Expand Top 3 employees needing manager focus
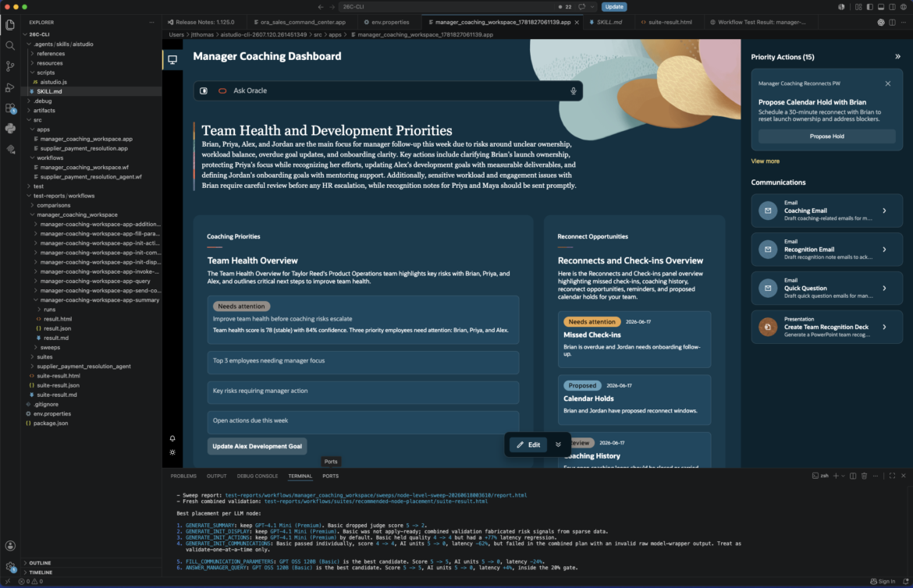The image size is (913, 588). tap(363, 361)
